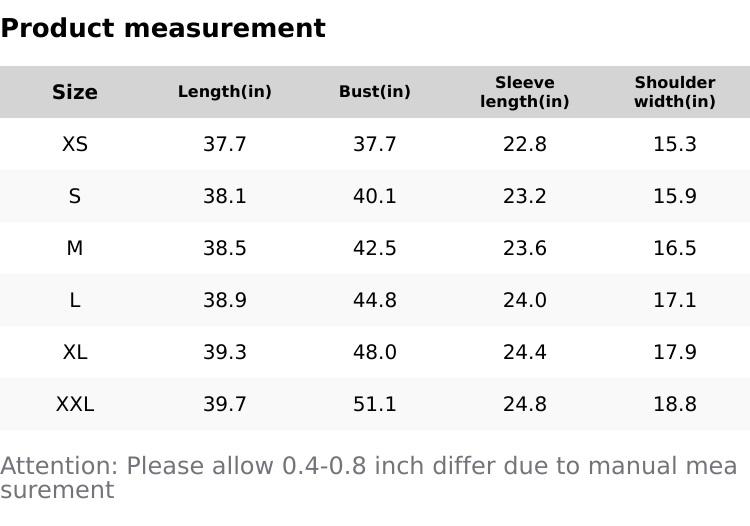Select the XL size row label

(75, 352)
